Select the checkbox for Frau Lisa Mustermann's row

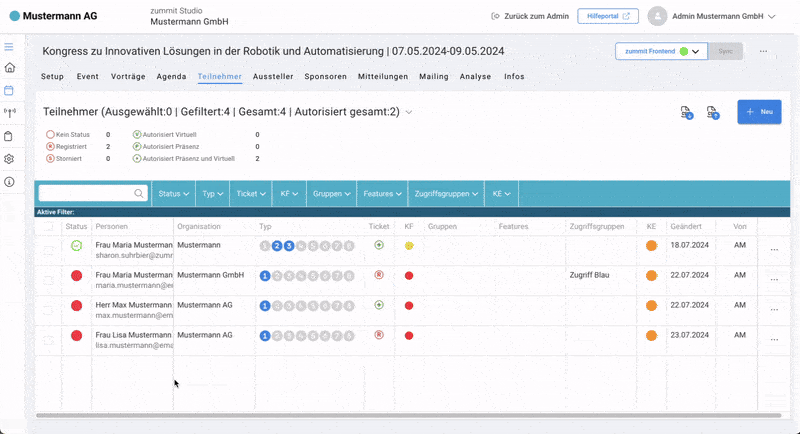(48, 340)
